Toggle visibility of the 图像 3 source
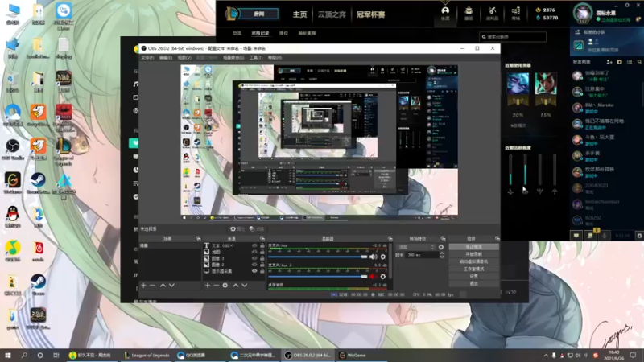Screen dimensions: 644x362 254,258
